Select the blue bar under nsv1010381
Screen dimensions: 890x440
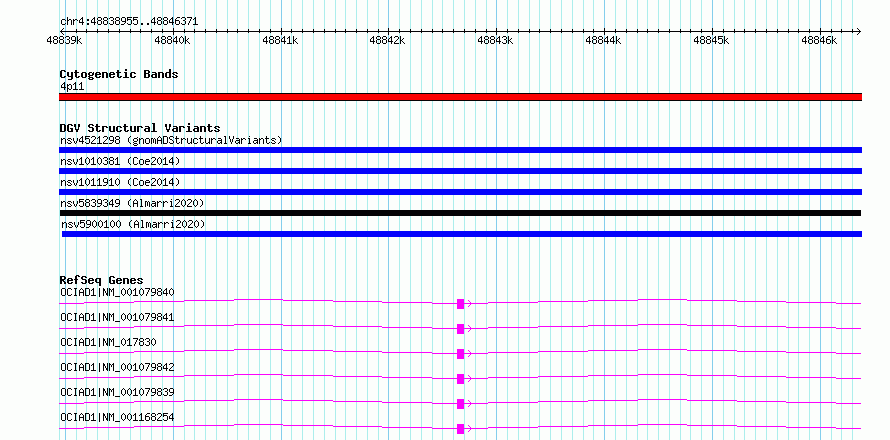tap(460, 171)
